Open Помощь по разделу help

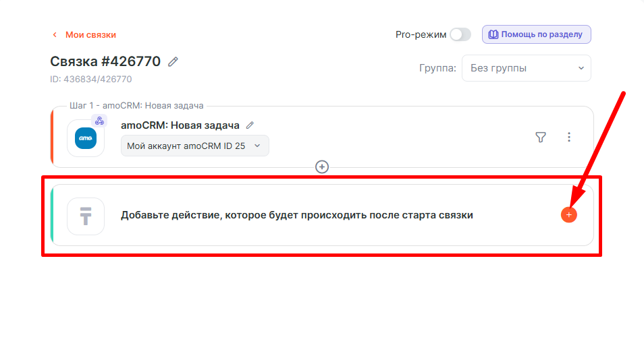(537, 34)
